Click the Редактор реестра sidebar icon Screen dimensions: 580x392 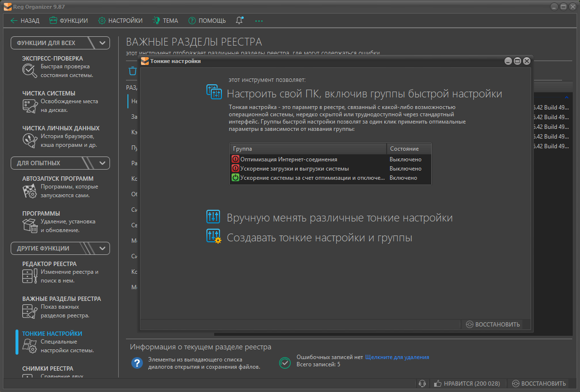coord(30,276)
